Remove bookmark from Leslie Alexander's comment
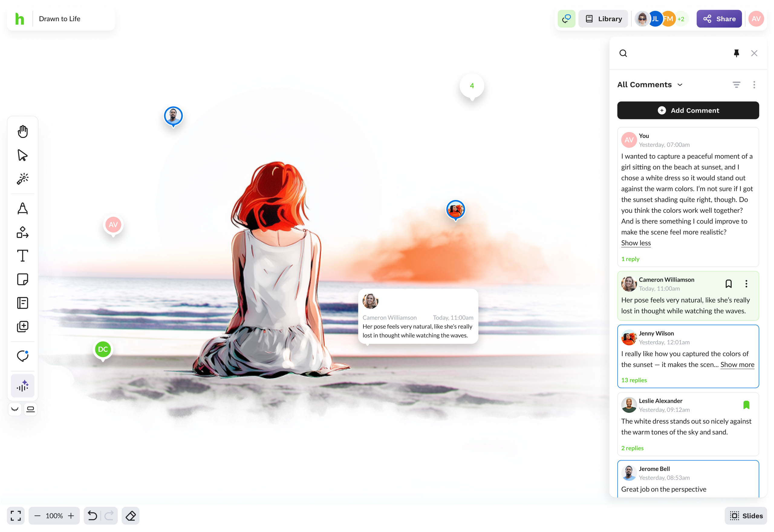The image size is (774, 532). coord(746,405)
